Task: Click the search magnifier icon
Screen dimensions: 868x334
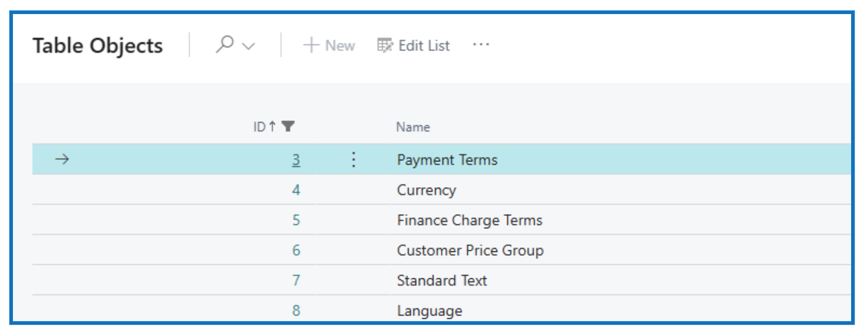Action: (x=224, y=45)
